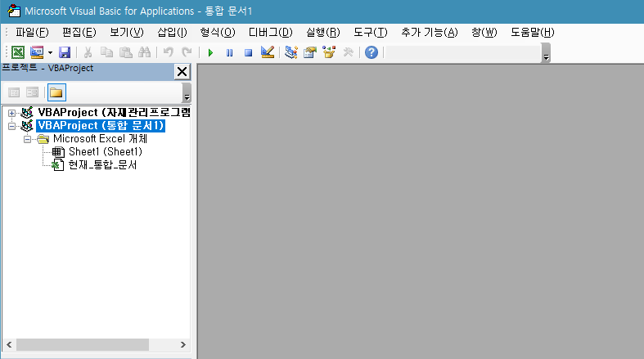This screenshot has height=359, width=644.
Task: Open Project Explorer toolbar icon
Action: click(x=291, y=52)
